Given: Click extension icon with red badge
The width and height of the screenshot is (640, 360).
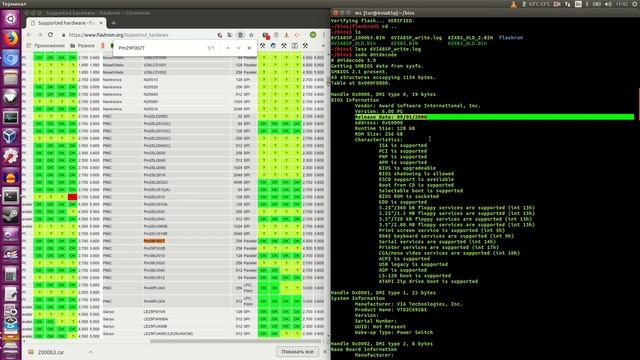Looking at the screenshot, I should (266, 36).
